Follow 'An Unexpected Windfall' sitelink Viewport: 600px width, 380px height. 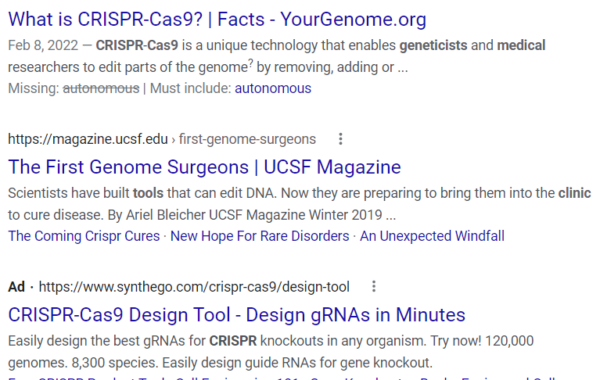pyautogui.click(x=432, y=236)
